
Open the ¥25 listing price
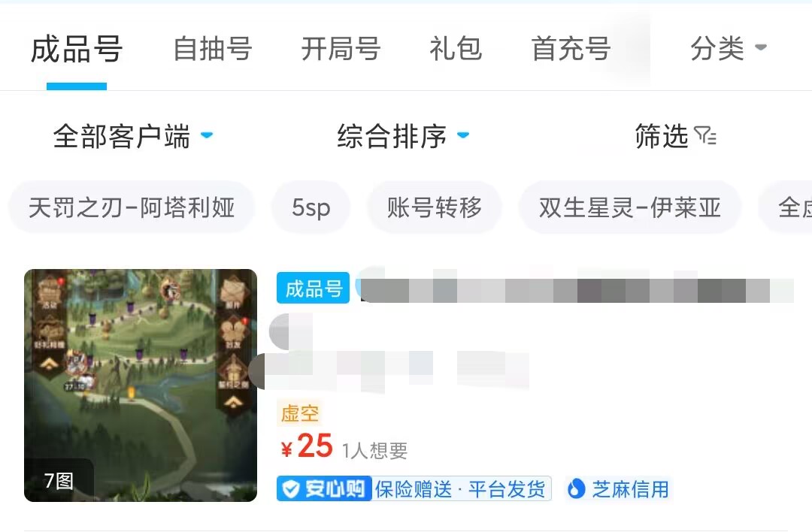point(307,446)
